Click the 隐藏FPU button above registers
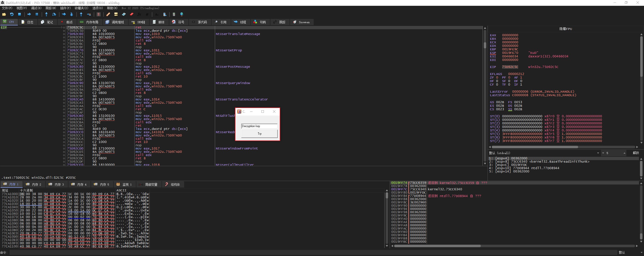 coord(566,29)
